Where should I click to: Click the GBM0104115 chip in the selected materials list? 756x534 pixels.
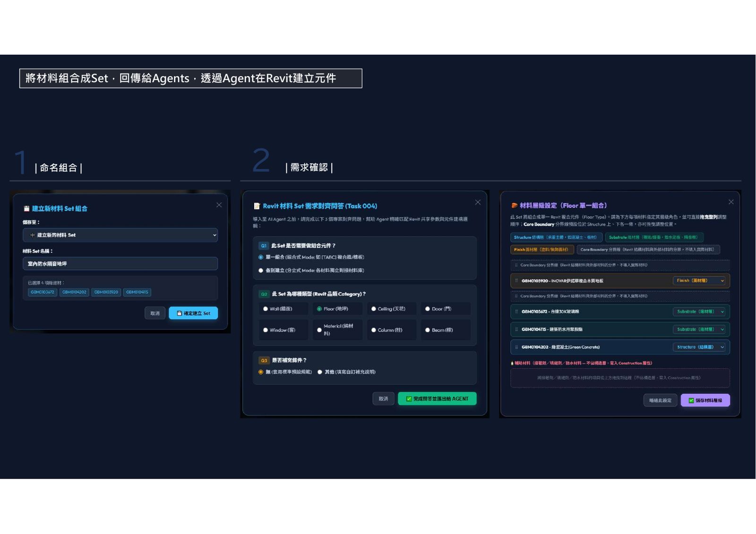(137, 292)
